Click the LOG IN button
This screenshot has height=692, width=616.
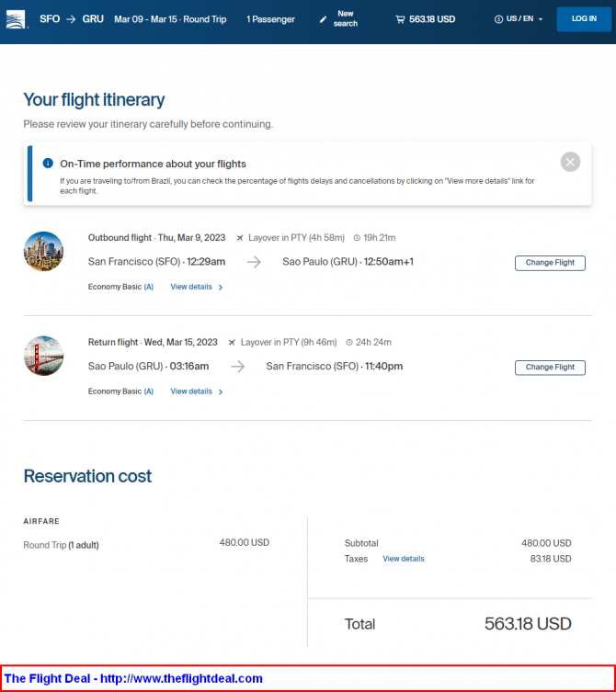click(x=584, y=18)
